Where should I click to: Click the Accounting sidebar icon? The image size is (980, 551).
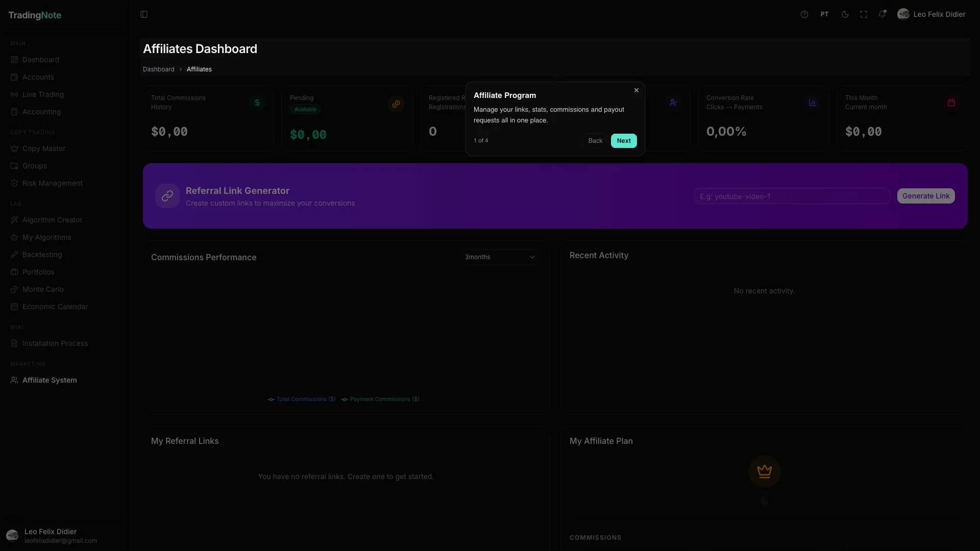tap(14, 112)
